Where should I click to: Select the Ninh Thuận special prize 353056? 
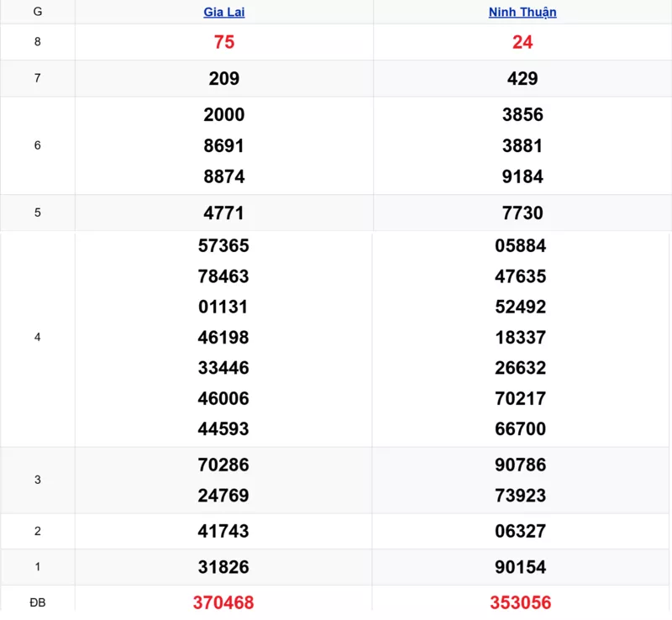click(521, 602)
